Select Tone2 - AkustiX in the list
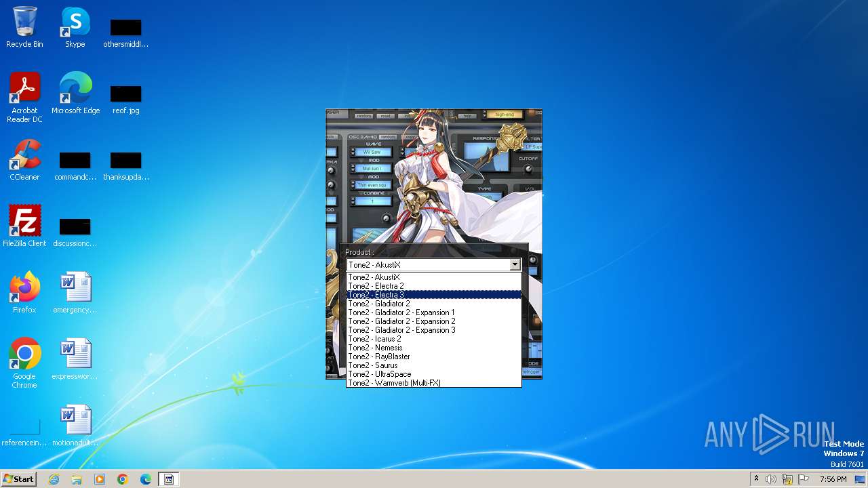868x488 pixels. 433,277
